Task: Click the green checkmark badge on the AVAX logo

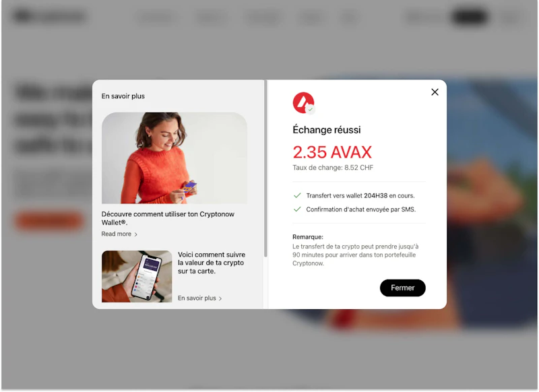Action: (x=311, y=109)
